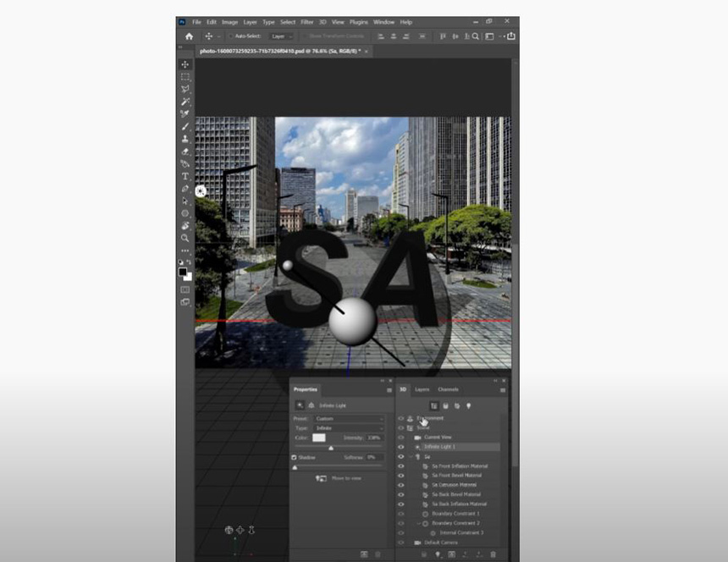Hide Sa Extrusion Material eye
Screen dimensions: 728x562
(x=401, y=485)
